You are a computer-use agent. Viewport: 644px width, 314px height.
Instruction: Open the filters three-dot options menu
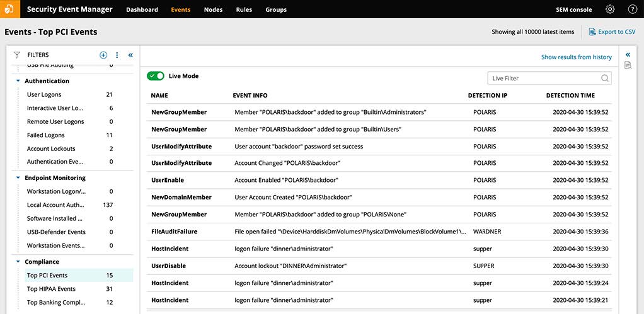click(x=117, y=55)
